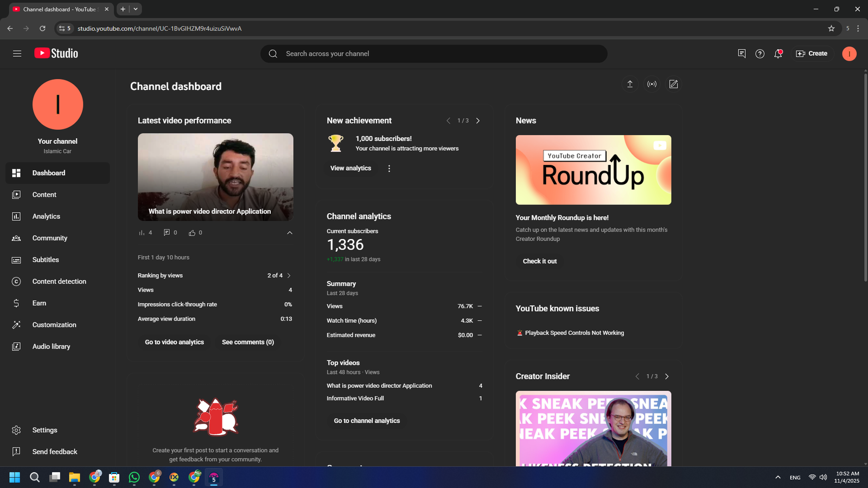Screen dimensions: 868x488
Task: Open the notifications bell icon
Action: [778, 54]
